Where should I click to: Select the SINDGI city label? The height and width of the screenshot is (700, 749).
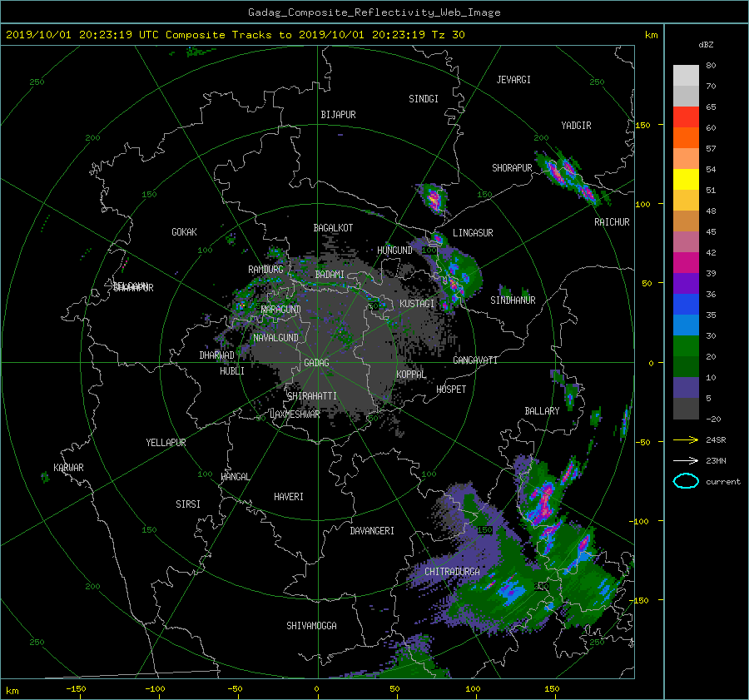pyautogui.click(x=424, y=99)
